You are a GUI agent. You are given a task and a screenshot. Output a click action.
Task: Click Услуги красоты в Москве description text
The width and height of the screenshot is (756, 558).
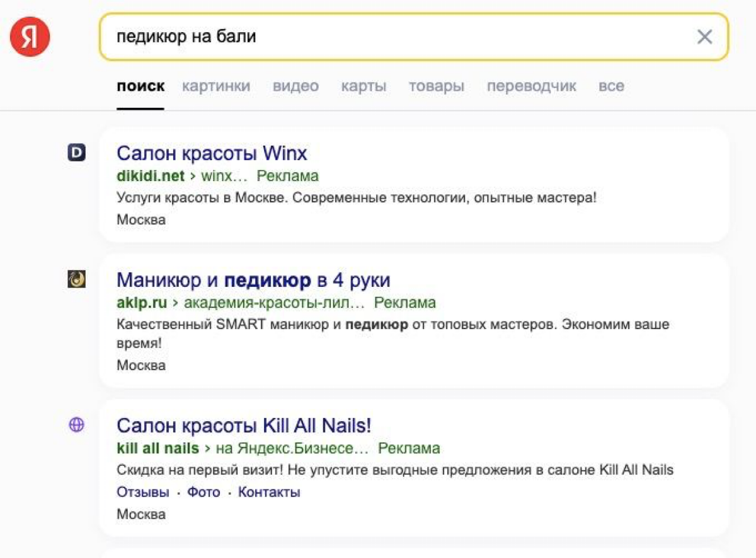pyautogui.click(x=357, y=198)
